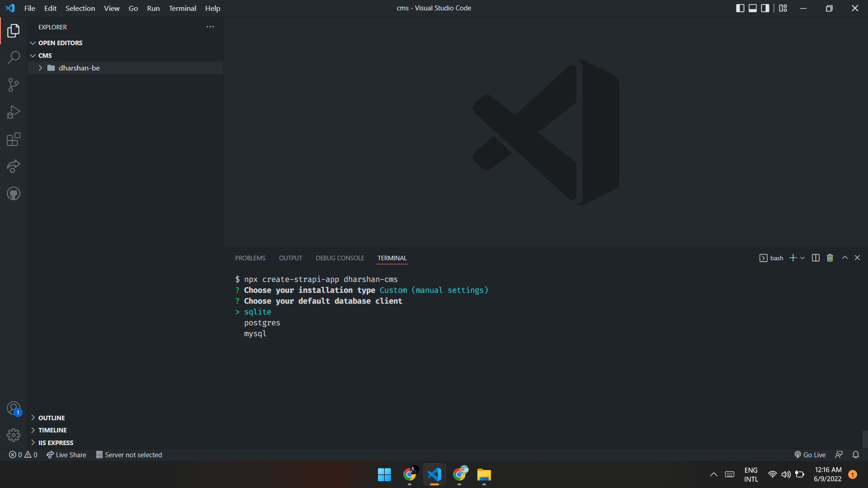Open first Chrome icon in taskbar
The height and width of the screenshot is (488, 868).
coord(410,475)
